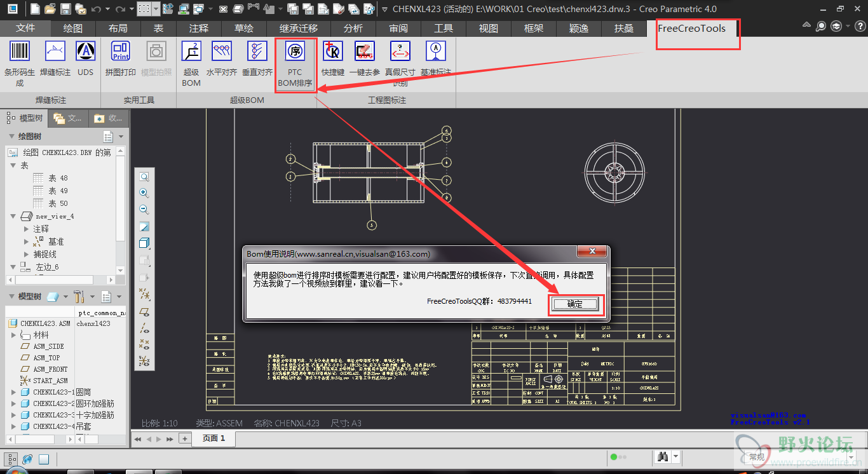Image resolution: width=868 pixels, height=474 pixels.
Task: Apply 水平对齐 horizontal balloon alignment
Action: 222,51
